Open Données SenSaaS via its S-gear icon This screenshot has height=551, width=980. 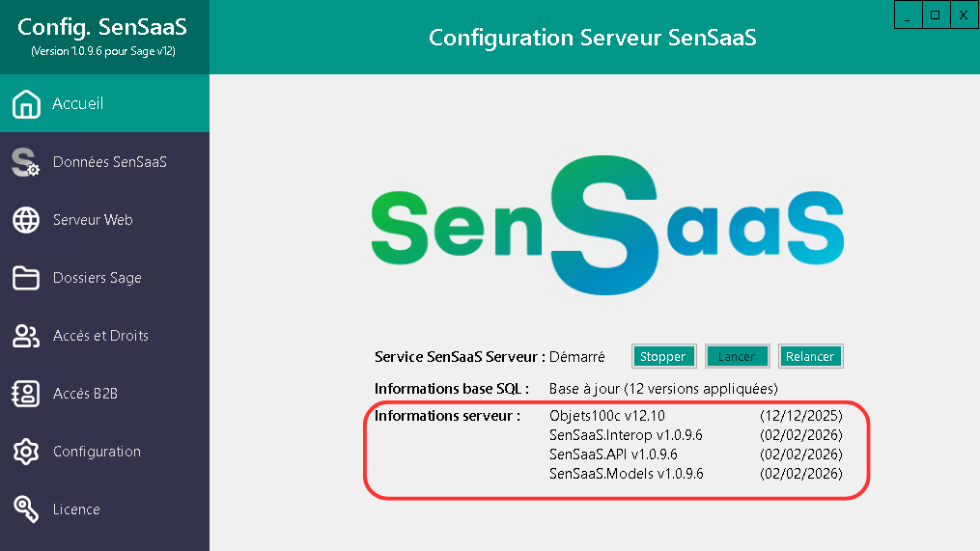tap(26, 162)
